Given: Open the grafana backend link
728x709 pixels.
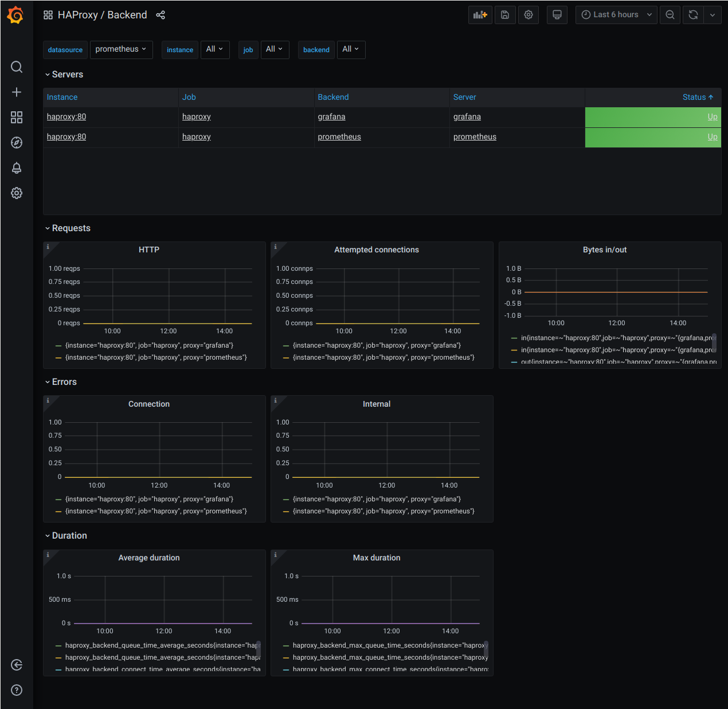Looking at the screenshot, I should [x=331, y=117].
